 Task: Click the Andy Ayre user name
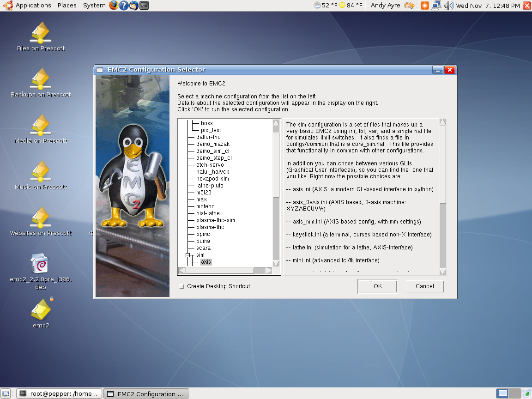pos(386,6)
